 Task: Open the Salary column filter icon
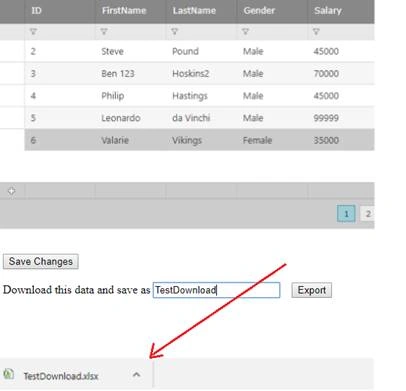tap(316, 32)
